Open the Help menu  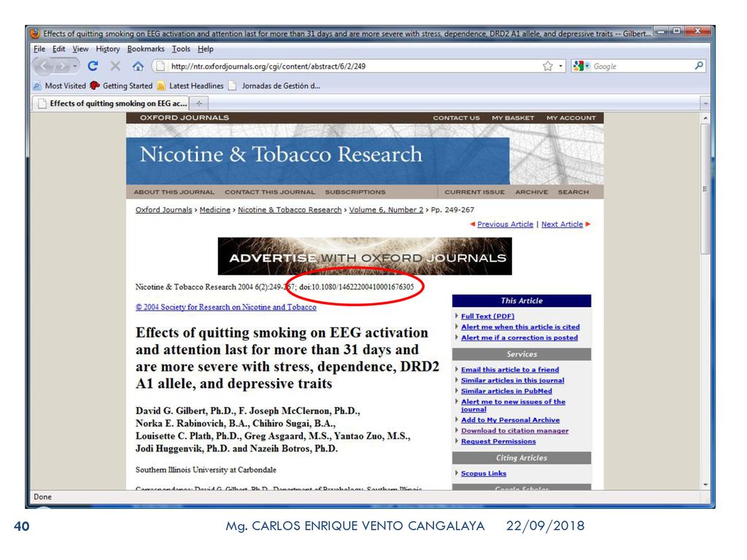205,49
